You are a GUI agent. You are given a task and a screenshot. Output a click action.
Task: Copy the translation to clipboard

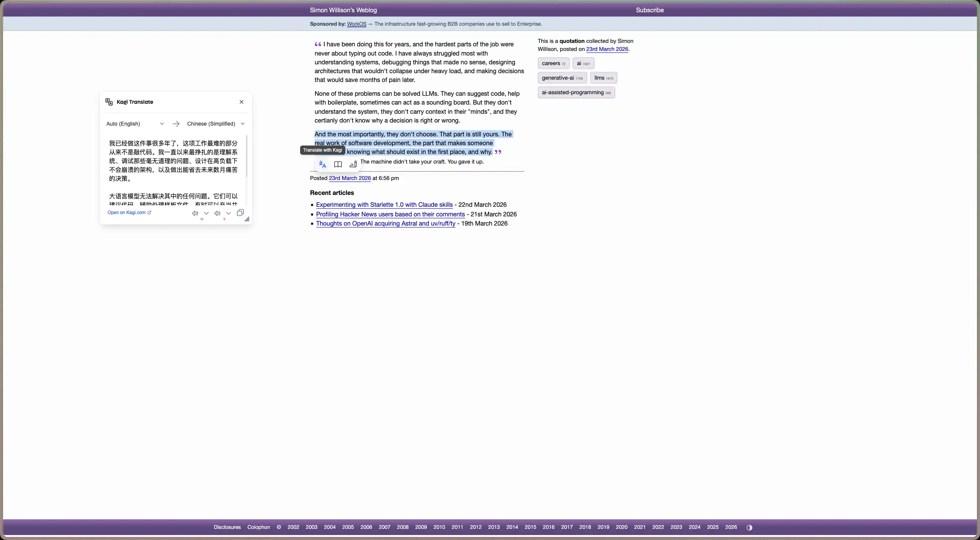(x=240, y=213)
